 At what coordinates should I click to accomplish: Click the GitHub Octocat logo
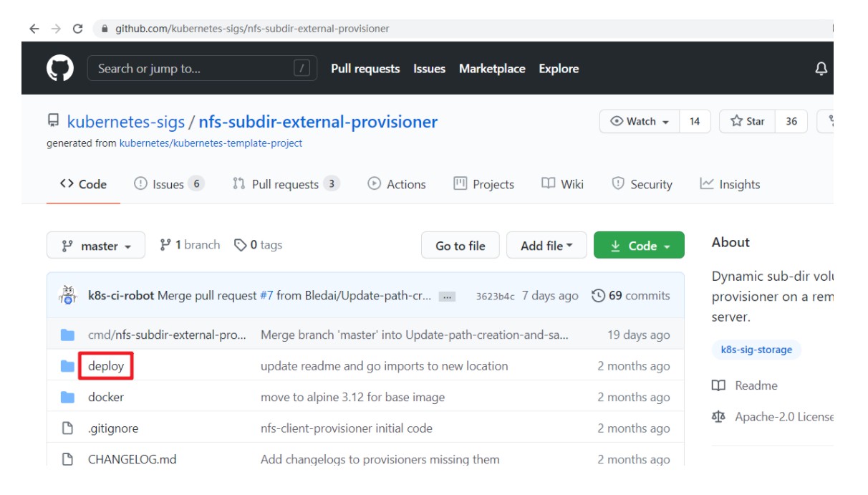60,69
